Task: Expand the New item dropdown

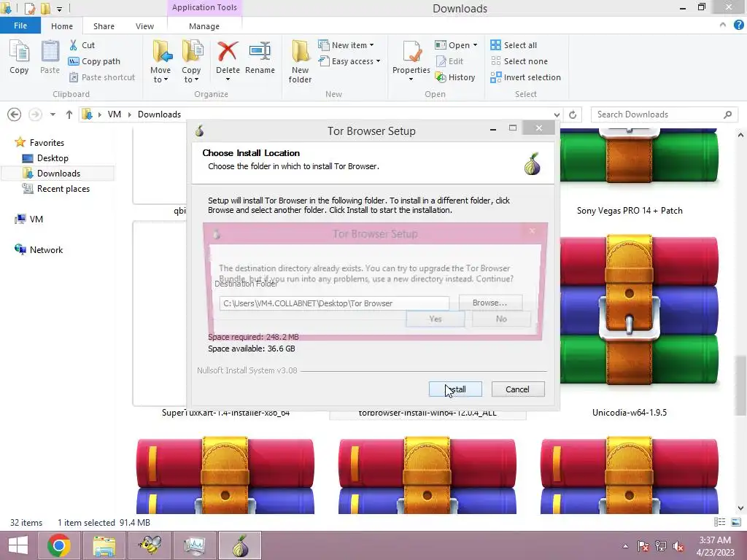Action: [346, 45]
